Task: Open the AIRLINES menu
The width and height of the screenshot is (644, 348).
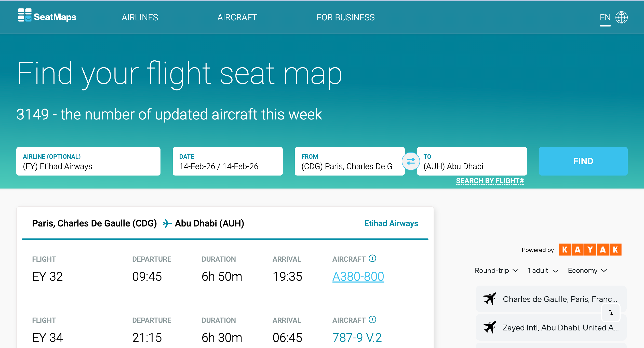Action: tap(140, 17)
